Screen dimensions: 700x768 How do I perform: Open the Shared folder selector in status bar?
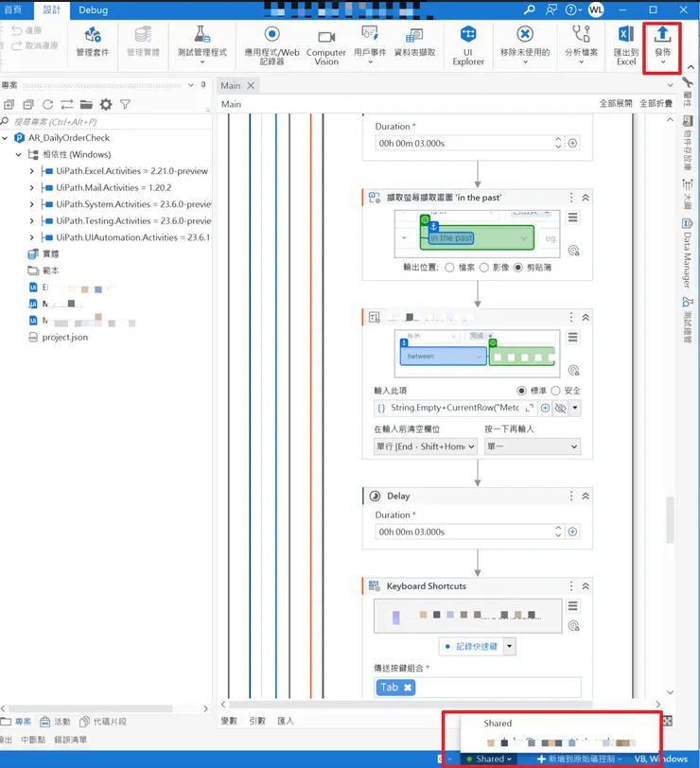tap(489, 759)
